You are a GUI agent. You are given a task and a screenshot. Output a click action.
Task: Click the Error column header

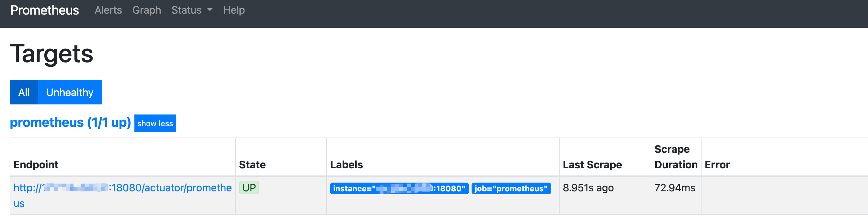pyautogui.click(x=717, y=165)
